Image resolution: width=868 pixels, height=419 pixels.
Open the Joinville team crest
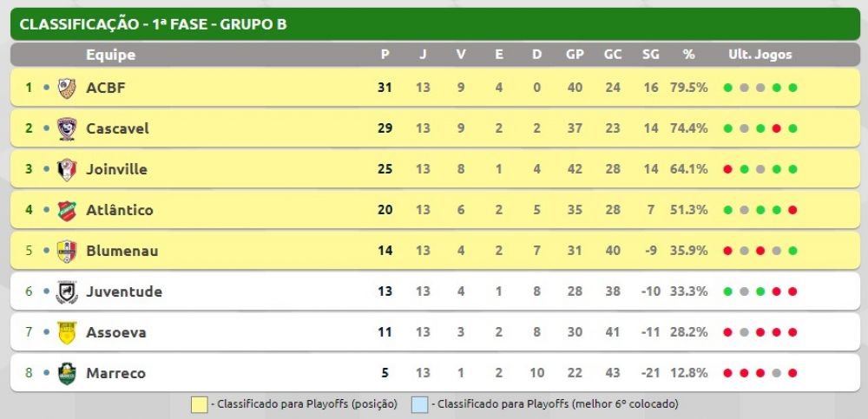tap(67, 169)
